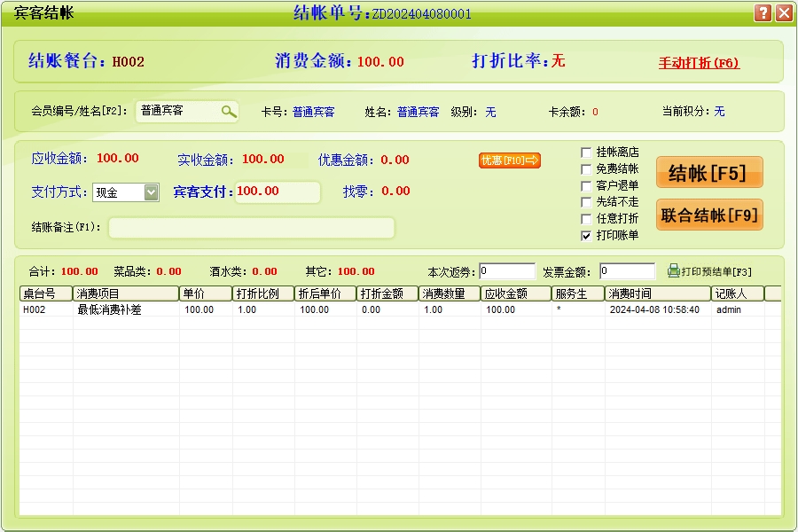
Task: Enable the 挂帐离店 checkbox
Action: tap(586, 153)
